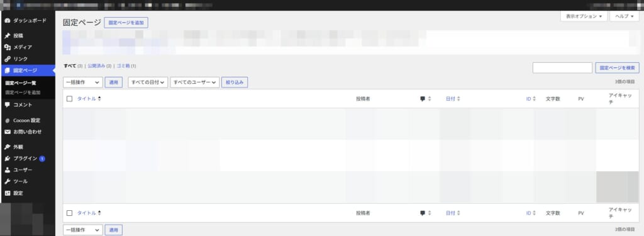Open ツール in the sidebar menu
The image size is (644, 236).
tap(21, 181)
